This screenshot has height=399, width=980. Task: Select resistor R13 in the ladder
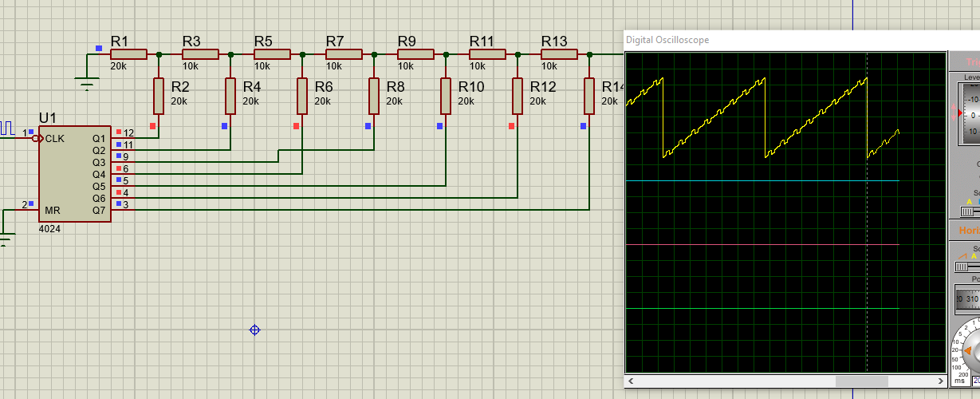point(559,54)
